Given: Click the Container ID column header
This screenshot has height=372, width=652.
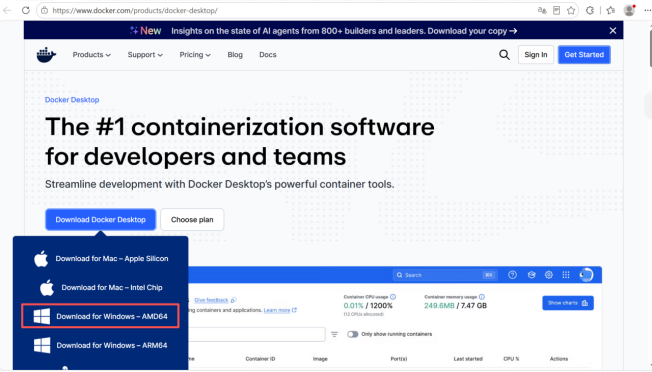Looking at the screenshot, I should tap(260, 359).
